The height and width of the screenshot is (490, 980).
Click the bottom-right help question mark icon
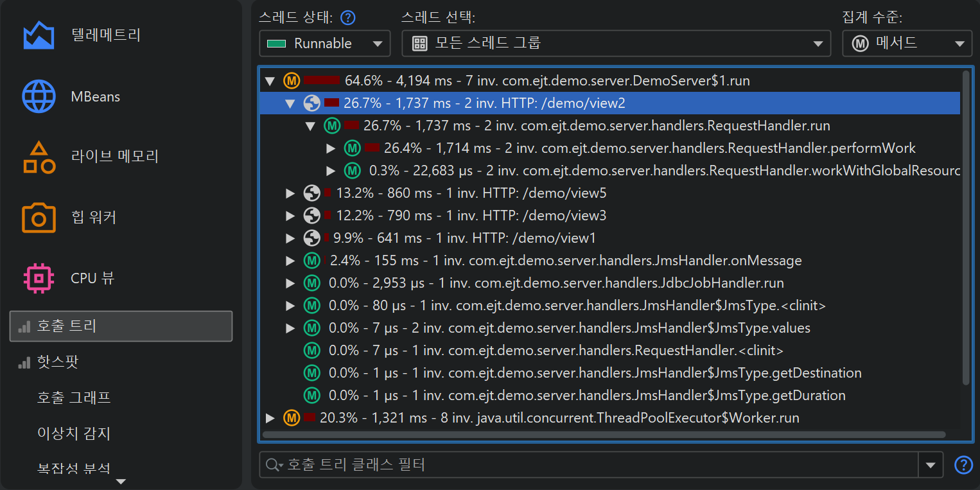point(963,465)
